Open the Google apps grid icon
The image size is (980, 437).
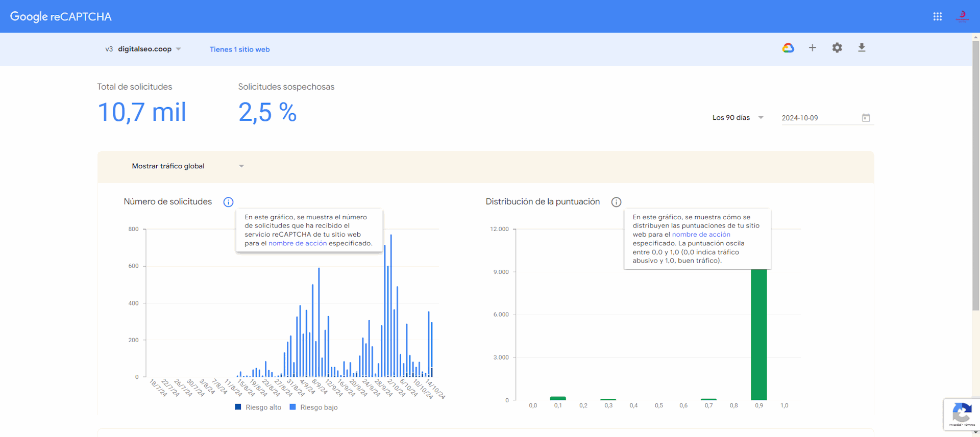937,16
